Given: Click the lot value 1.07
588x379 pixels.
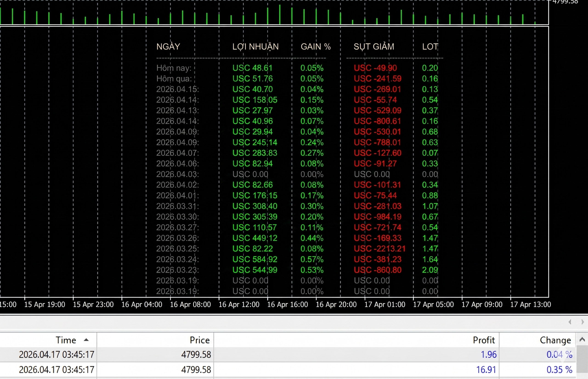Looking at the screenshot, I should (x=430, y=206).
